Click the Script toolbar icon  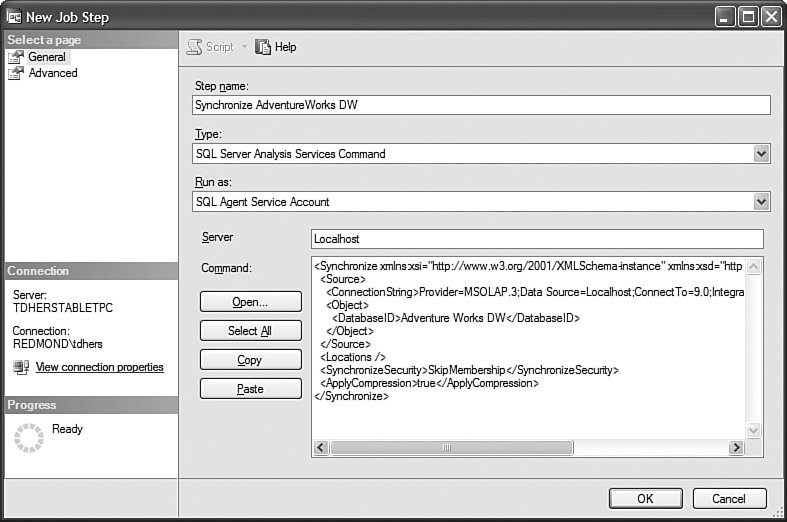click(x=194, y=47)
